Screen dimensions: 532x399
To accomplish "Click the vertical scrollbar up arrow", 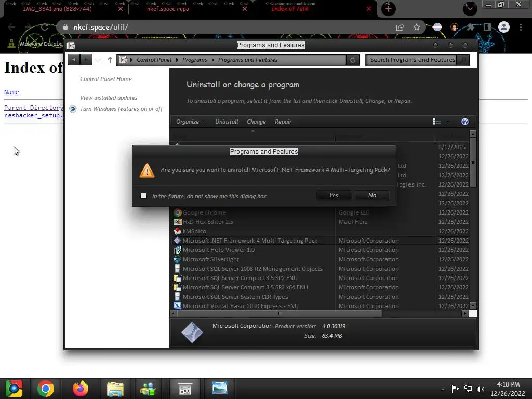I will (x=473, y=134).
